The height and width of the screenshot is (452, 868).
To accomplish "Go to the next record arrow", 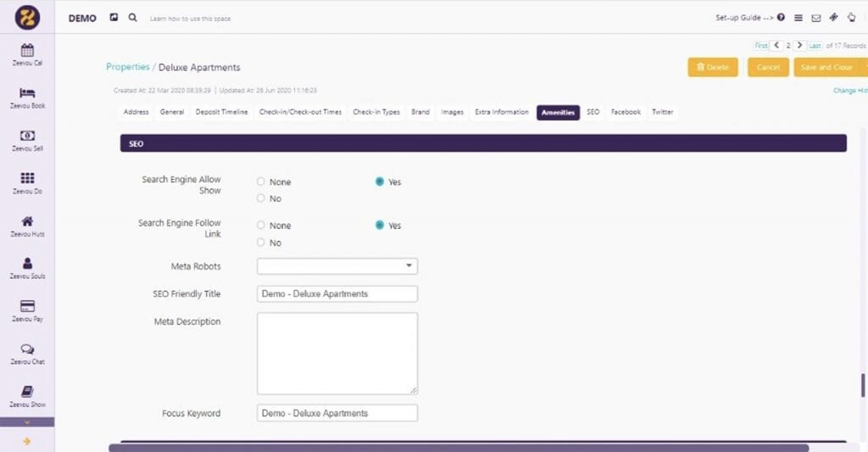I will pyautogui.click(x=799, y=45).
